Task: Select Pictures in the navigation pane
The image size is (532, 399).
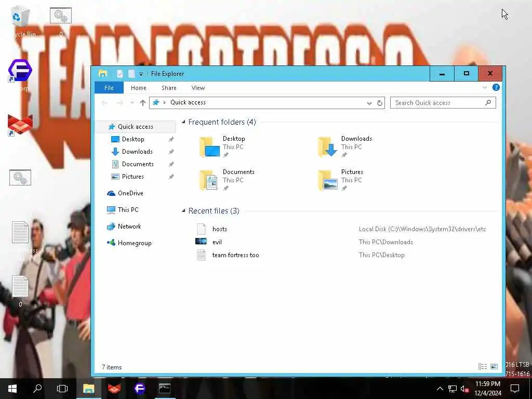Action: click(x=132, y=177)
